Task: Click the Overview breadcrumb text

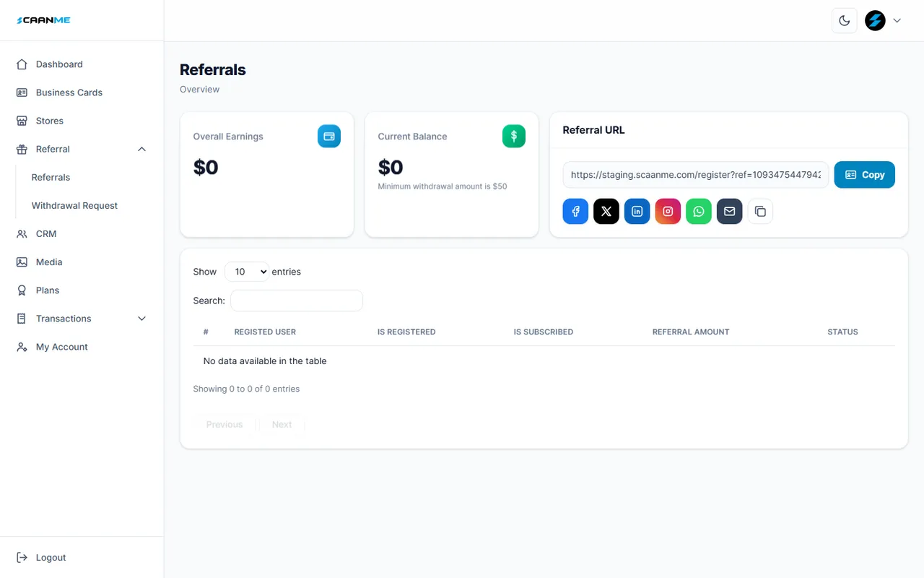Action: [x=200, y=90]
